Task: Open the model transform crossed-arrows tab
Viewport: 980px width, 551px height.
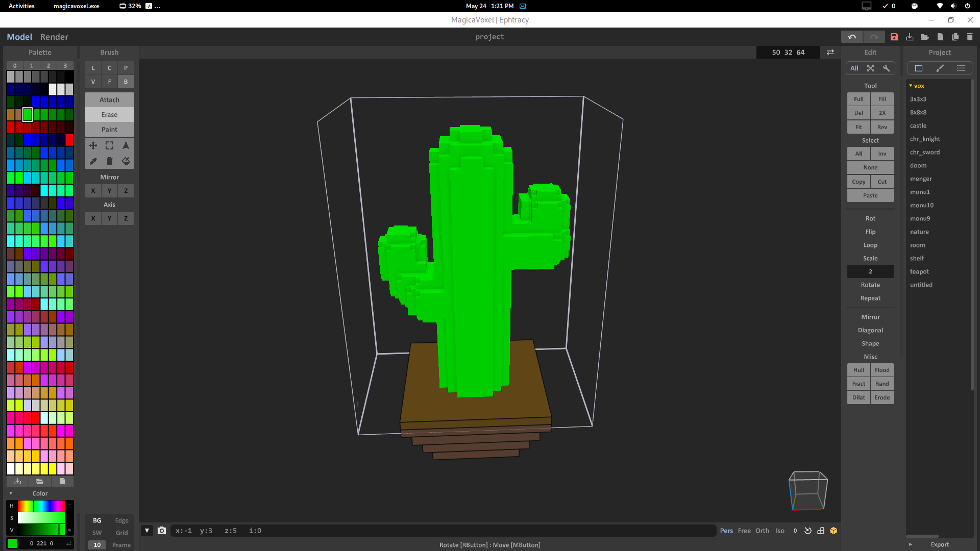Action: tap(871, 68)
